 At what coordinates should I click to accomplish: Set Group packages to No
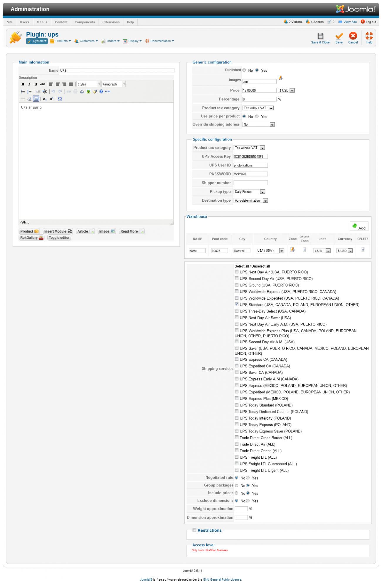pyautogui.click(x=237, y=485)
